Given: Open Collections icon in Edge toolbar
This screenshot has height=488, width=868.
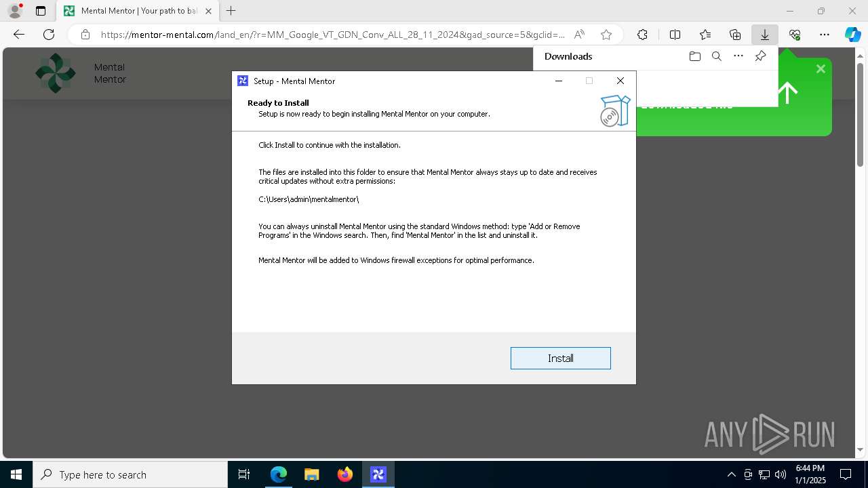Looking at the screenshot, I should (x=735, y=35).
